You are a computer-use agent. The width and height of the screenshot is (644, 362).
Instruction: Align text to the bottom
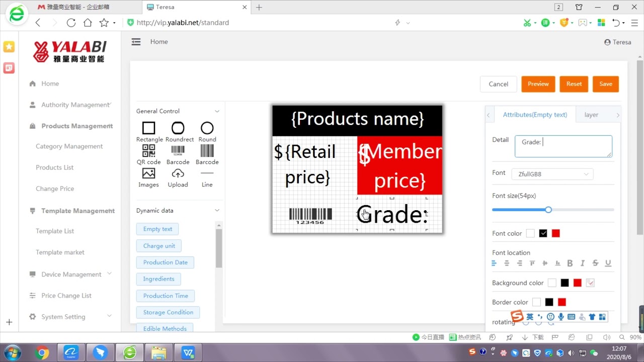click(x=557, y=263)
